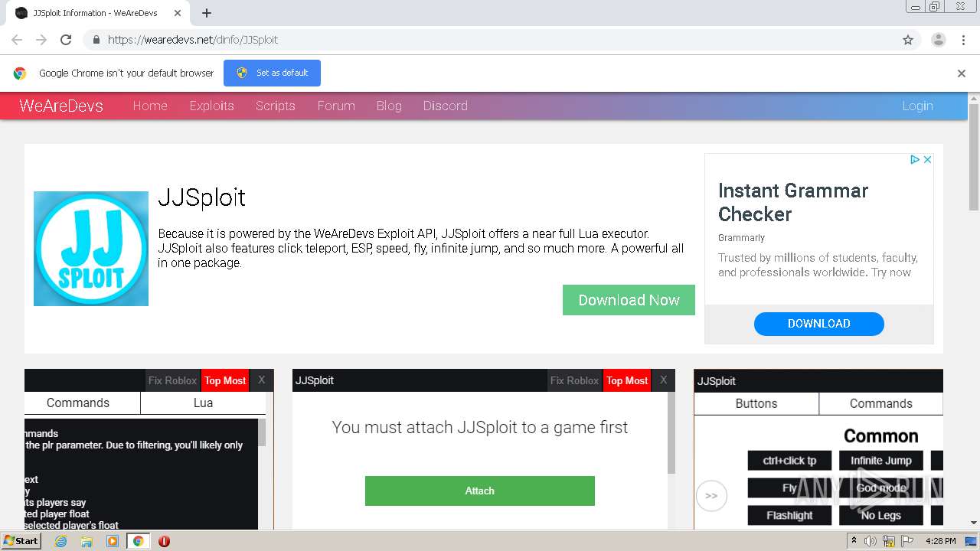Toggle Top Most in the middle screenshot

[627, 380]
